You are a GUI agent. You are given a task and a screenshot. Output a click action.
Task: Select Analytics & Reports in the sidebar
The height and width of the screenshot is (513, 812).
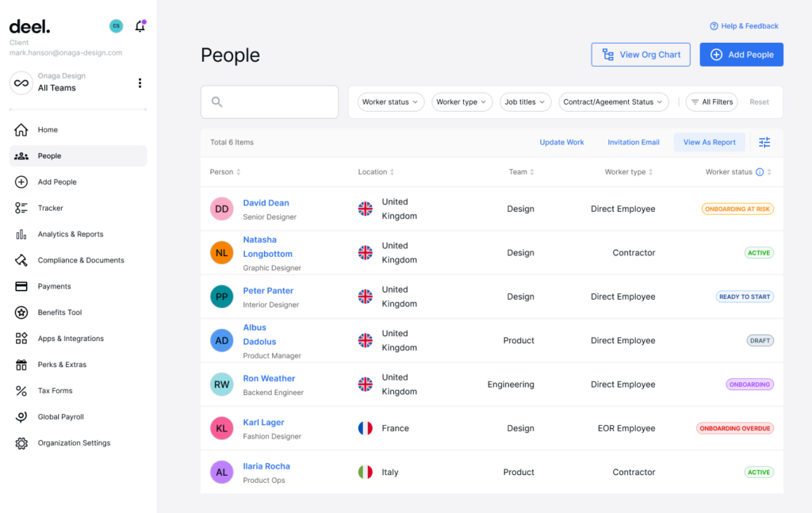coord(70,234)
